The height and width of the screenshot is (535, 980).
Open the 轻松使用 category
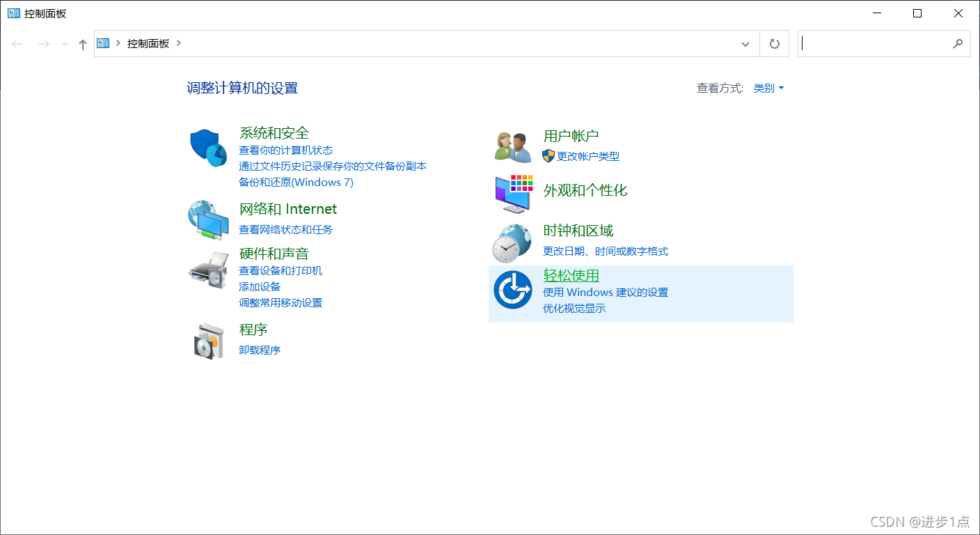(571, 276)
